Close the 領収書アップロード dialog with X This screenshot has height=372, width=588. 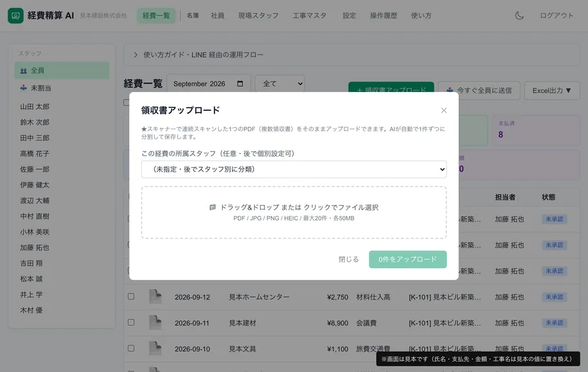tap(444, 110)
